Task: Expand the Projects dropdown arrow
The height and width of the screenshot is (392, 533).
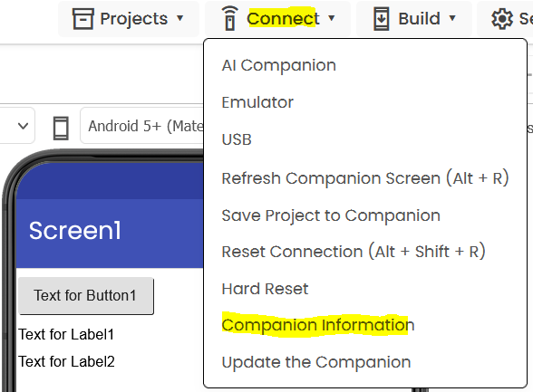Action: tap(179, 18)
